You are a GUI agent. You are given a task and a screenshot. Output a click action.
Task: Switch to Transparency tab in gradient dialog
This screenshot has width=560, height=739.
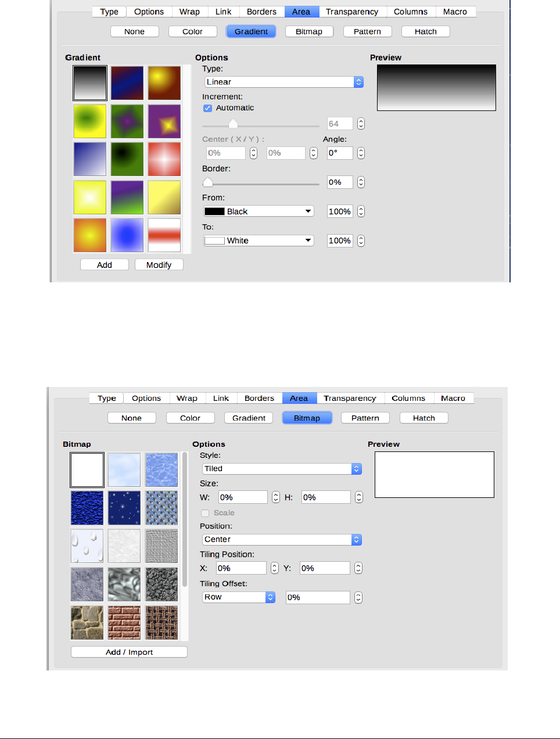point(352,12)
